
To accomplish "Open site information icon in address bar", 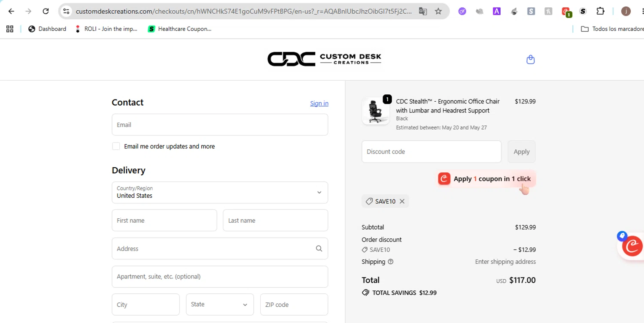I will [66, 11].
